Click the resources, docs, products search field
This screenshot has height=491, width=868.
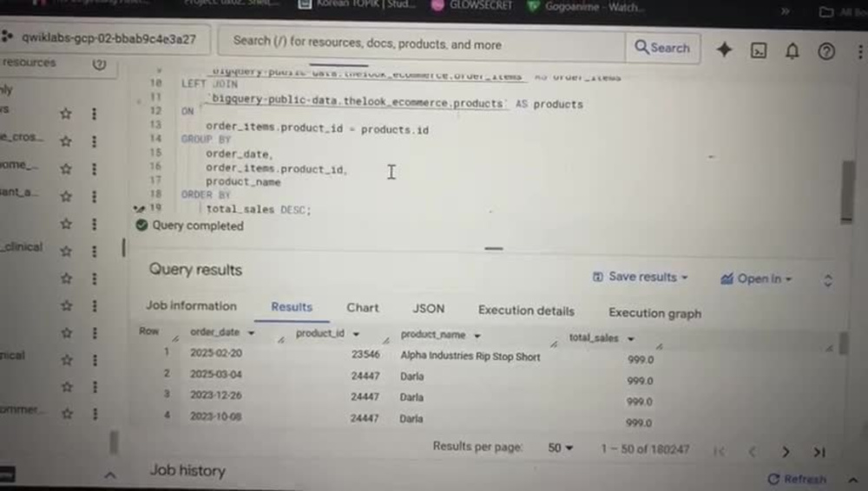[x=421, y=43]
